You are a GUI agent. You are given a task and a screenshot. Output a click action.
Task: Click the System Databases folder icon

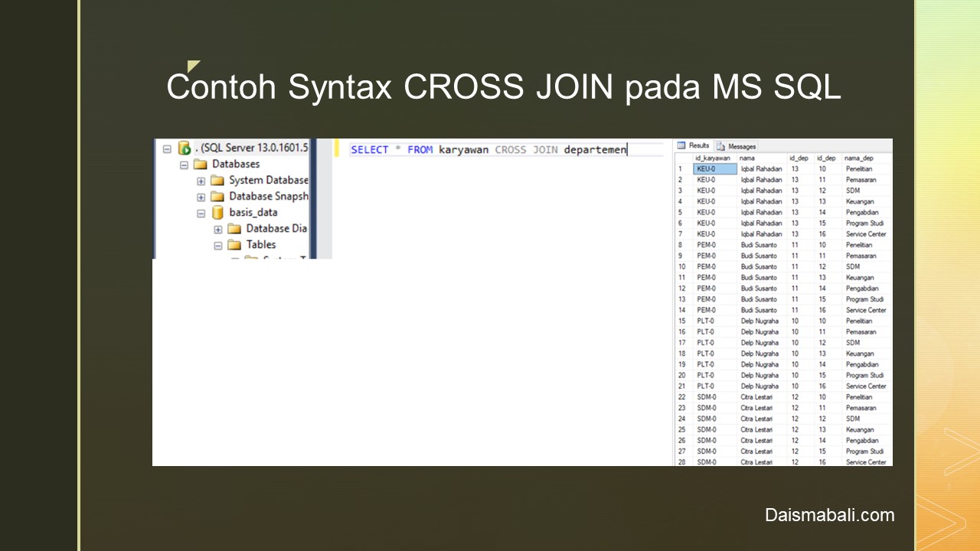(x=217, y=181)
